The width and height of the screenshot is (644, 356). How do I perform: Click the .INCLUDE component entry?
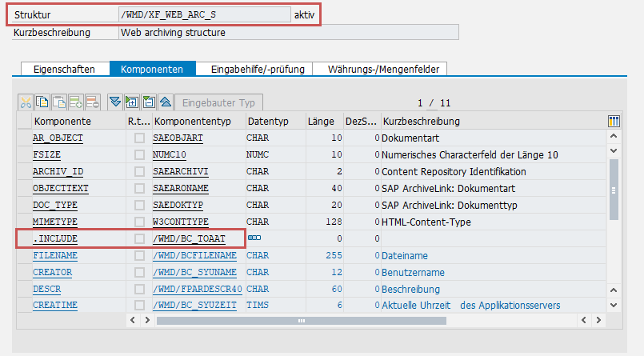[55, 238]
